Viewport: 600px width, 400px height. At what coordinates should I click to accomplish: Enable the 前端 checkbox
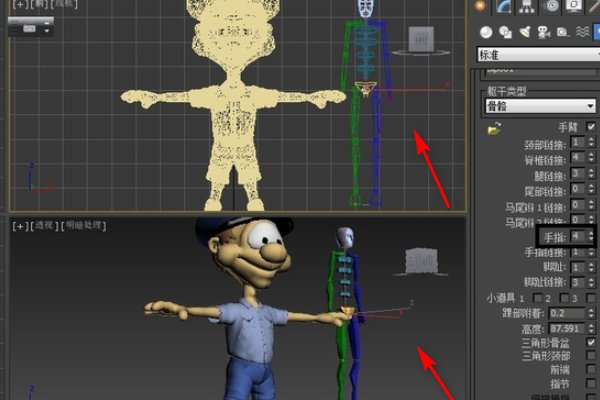coord(591,369)
